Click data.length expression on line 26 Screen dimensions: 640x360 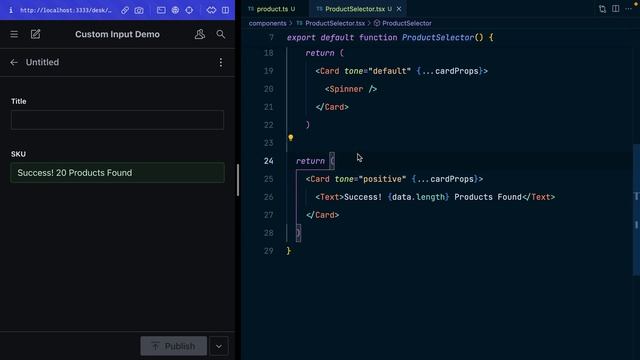click(x=418, y=197)
